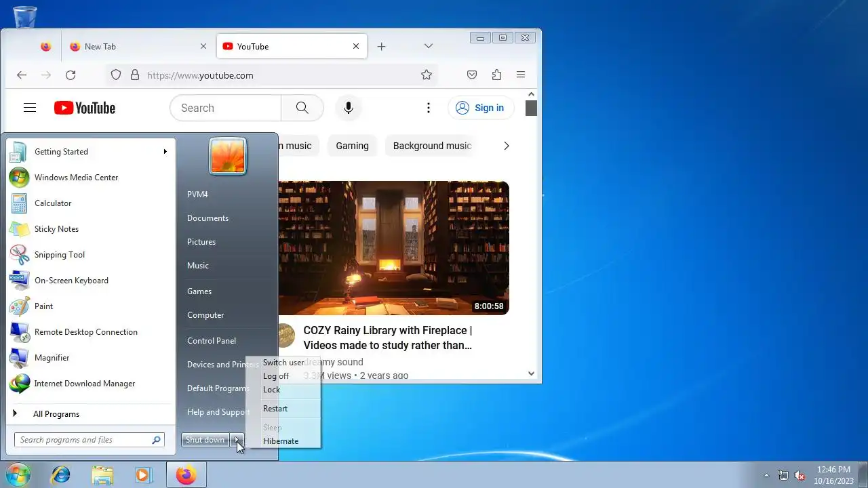Click the user account picture
The height and width of the screenshot is (488, 868).
click(228, 156)
